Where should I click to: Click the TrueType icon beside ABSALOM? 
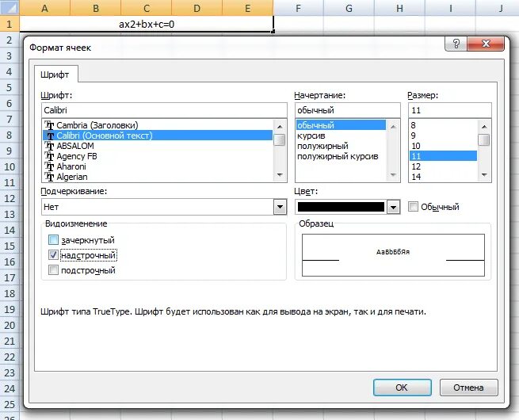50,146
